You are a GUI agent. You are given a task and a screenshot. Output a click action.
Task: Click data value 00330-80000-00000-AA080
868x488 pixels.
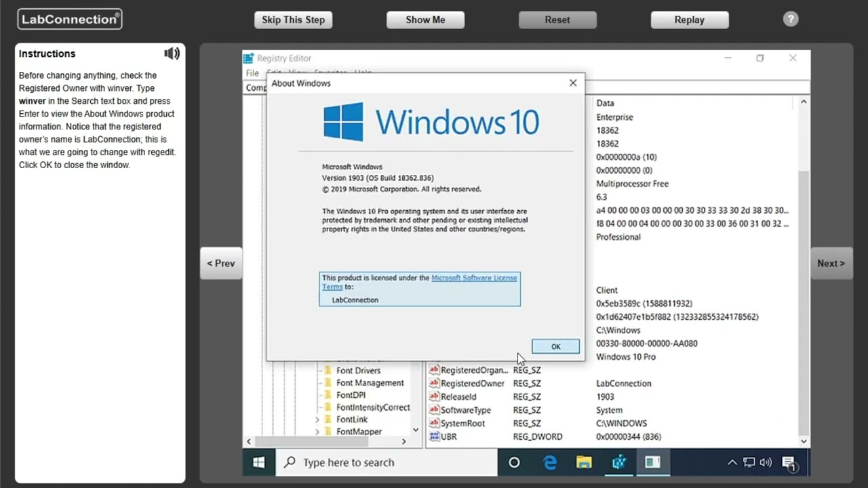coord(646,343)
